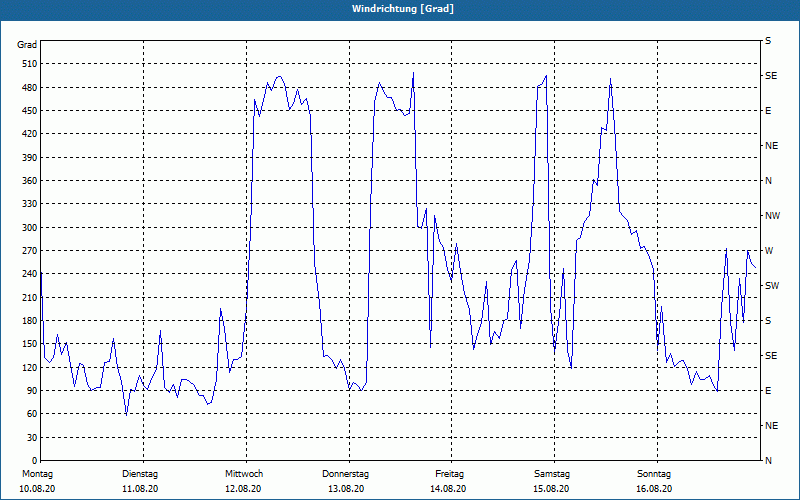The height and width of the screenshot is (500, 800).
Task: Click the 'NW' compass label on right axis
Action: pos(772,216)
